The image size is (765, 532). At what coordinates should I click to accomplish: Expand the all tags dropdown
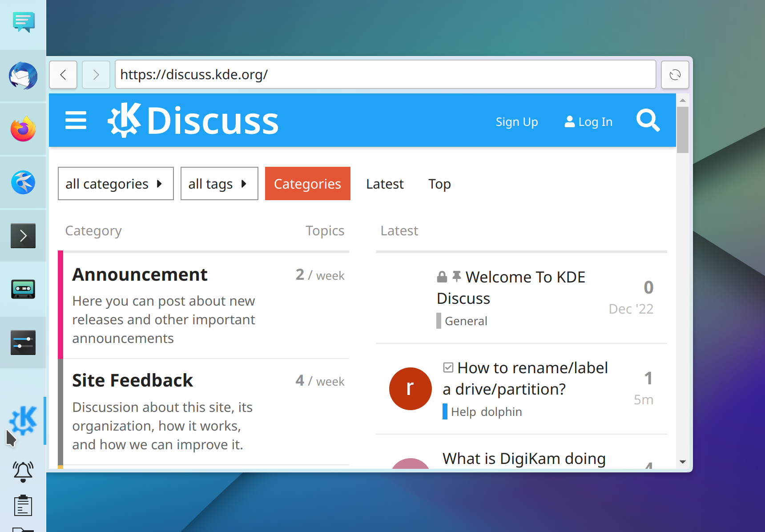219,184
